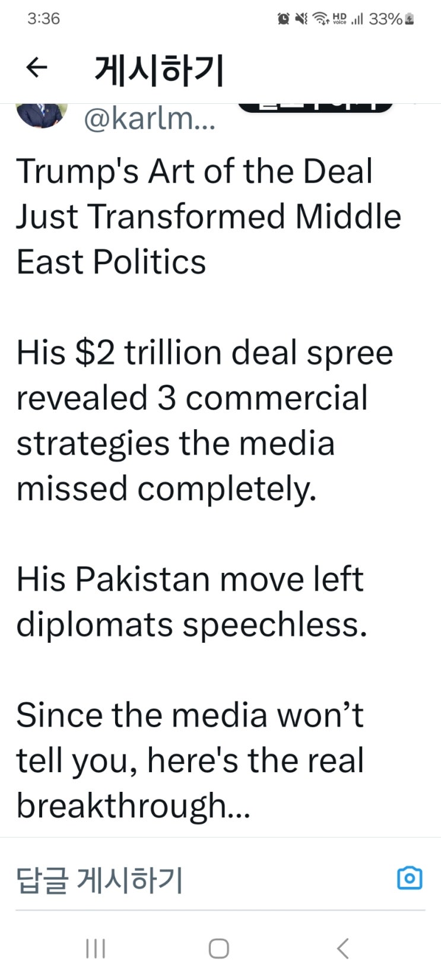This screenshot has width=441, height=980.
Task: Tap the cellular signal bars icon
Action: [x=357, y=20]
